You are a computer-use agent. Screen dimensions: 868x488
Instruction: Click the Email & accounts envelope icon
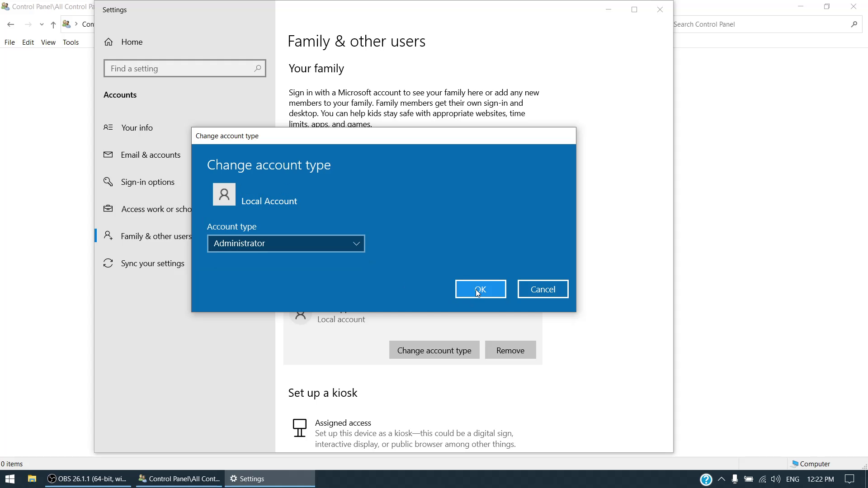(x=108, y=155)
